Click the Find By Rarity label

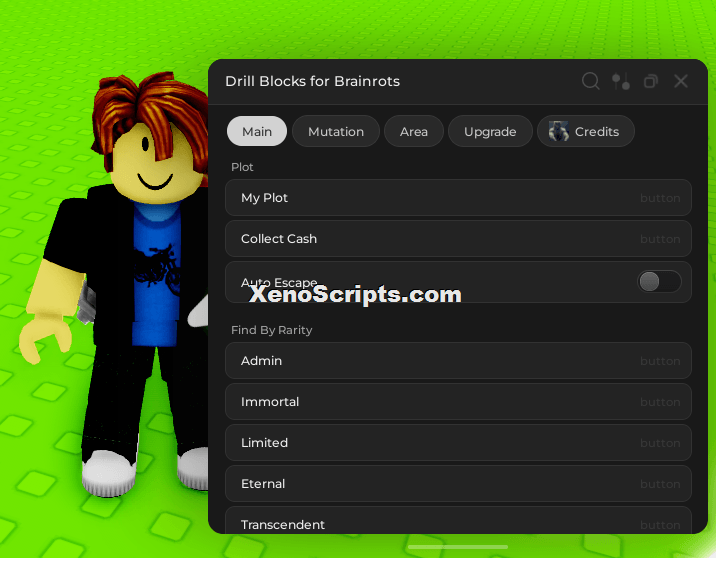pyautogui.click(x=272, y=330)
